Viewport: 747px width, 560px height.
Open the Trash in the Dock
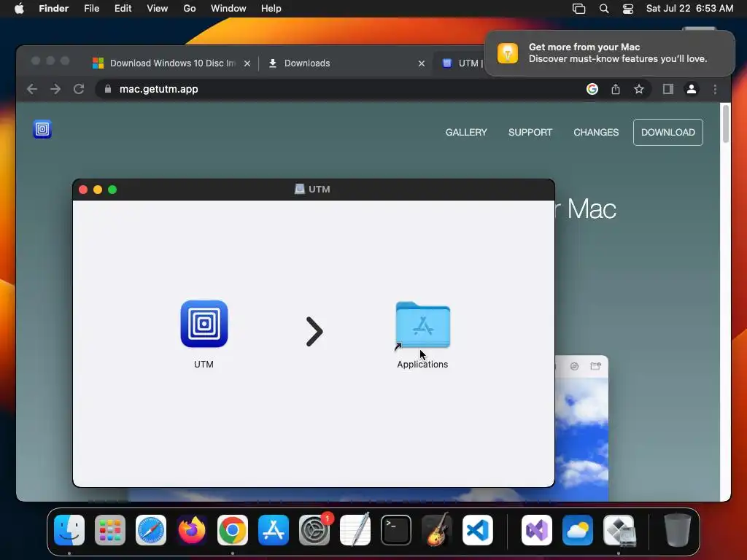[678, 530]
